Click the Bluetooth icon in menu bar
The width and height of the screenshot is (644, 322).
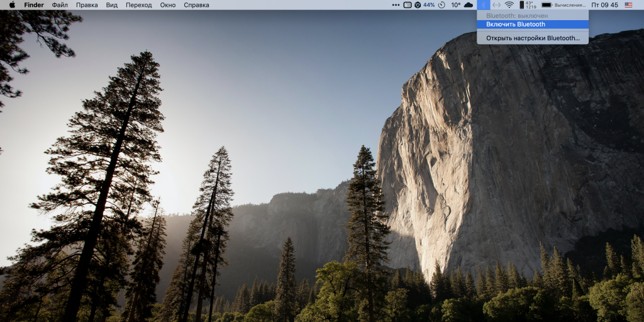tap(483, 5)
